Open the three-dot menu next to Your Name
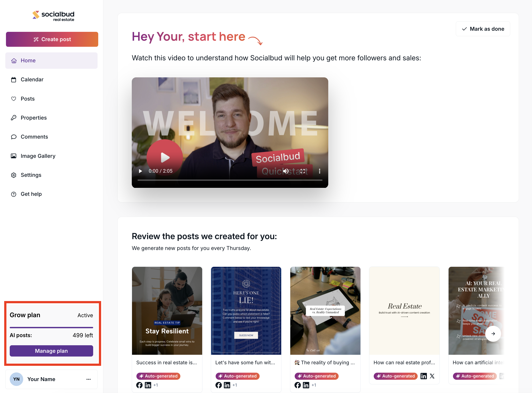This screenshot has height=393, width=532. click(88, 379)
